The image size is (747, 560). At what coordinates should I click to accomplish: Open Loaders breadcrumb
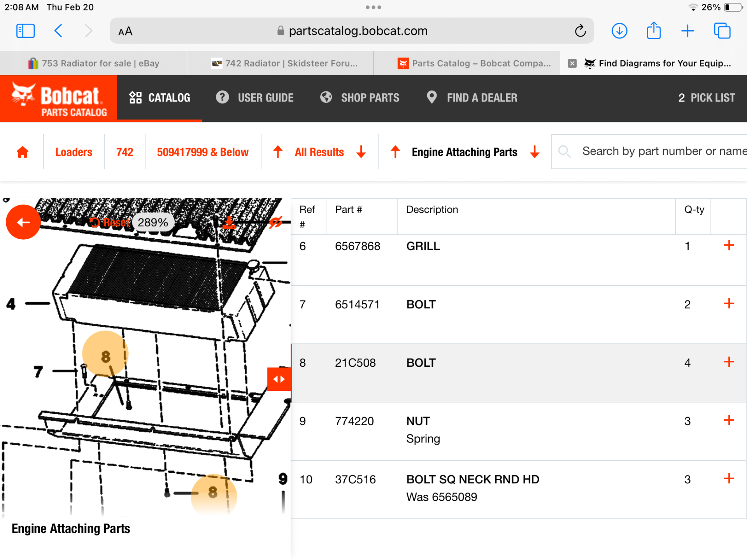74,152
